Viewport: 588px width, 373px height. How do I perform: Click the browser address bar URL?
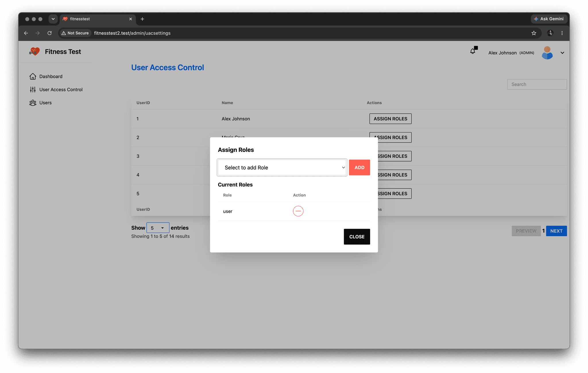click(x=132, y=33)
